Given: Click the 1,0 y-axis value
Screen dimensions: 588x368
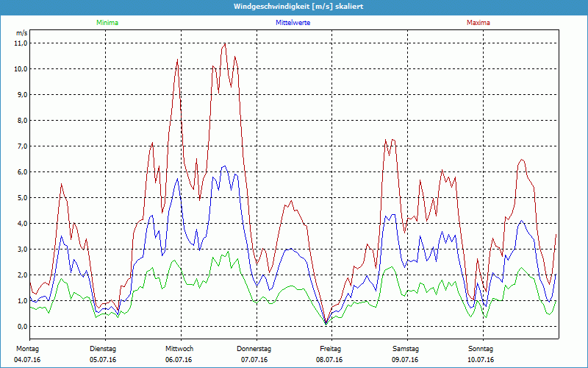Looking at the screenshot, I should coord(23,301).
